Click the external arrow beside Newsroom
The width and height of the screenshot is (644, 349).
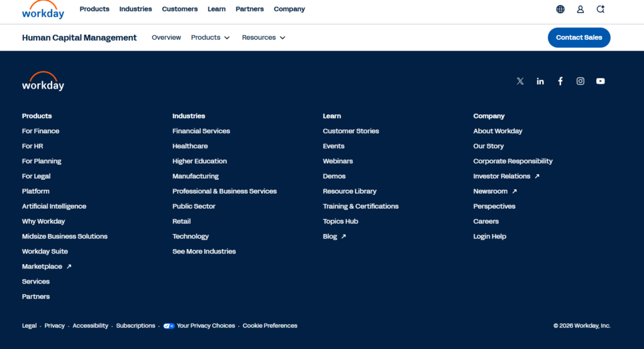click(x=514, y=191)
